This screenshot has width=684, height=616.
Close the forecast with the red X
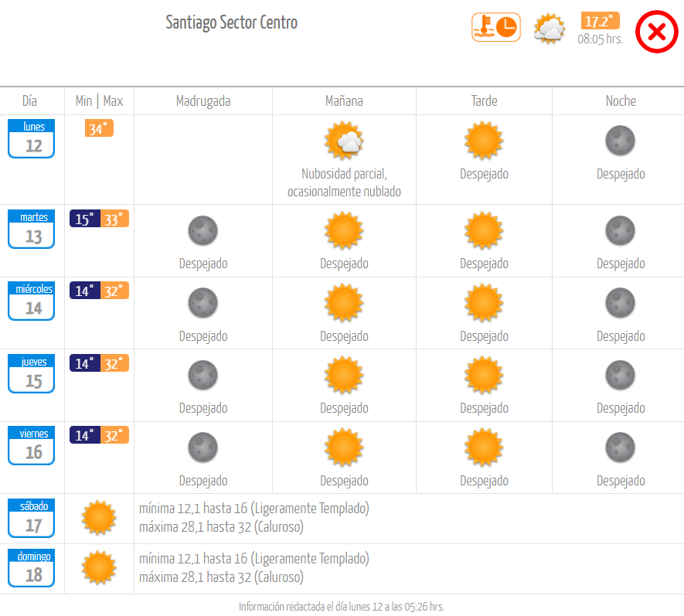[x=656, y=32]
